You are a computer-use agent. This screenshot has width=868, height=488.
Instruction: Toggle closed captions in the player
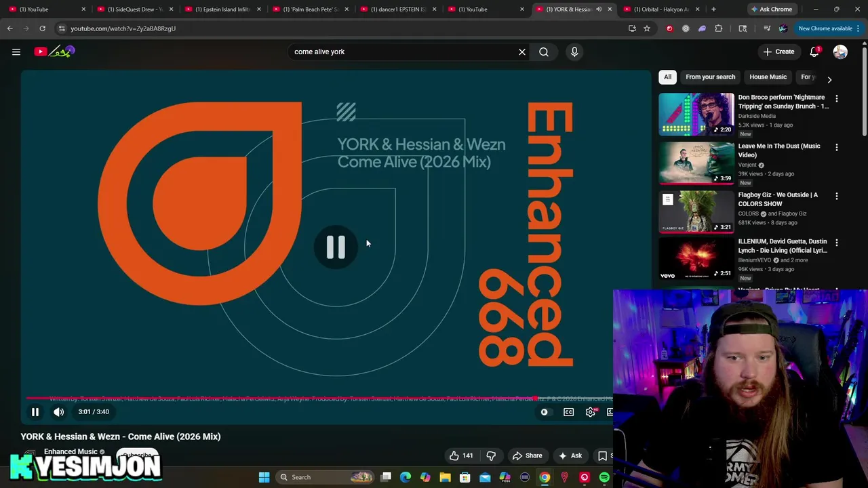(568, 411)
